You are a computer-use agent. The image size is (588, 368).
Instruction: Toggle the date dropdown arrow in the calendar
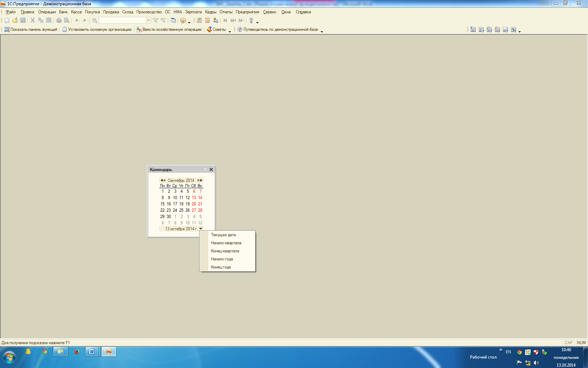pos(201,229)
